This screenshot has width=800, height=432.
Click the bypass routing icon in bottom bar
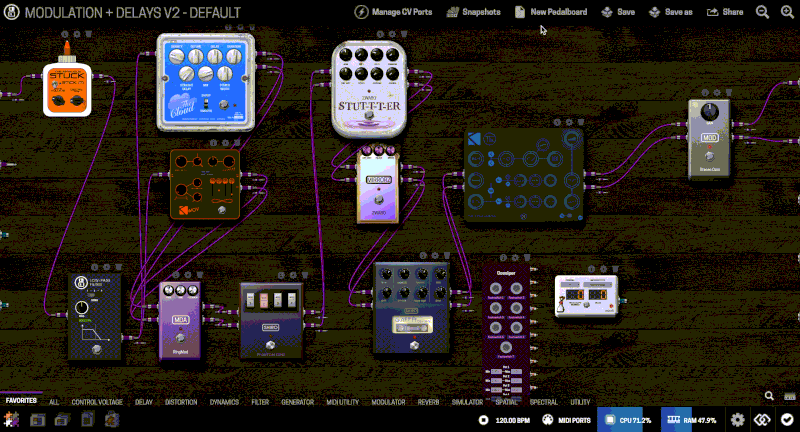pos(762,420)
